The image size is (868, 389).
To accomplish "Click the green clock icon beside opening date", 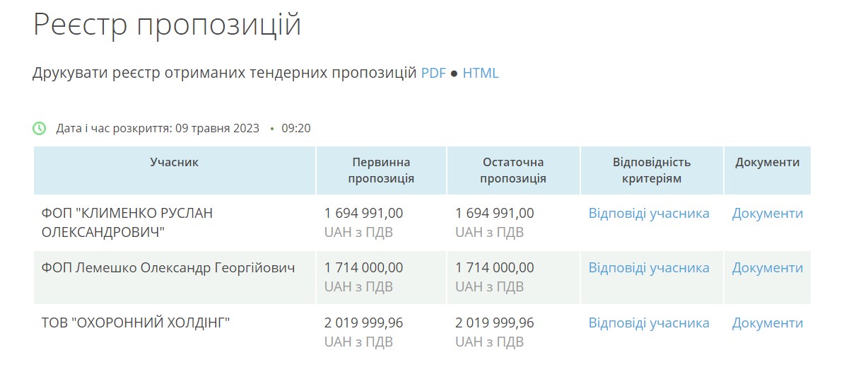I will 40,129.
